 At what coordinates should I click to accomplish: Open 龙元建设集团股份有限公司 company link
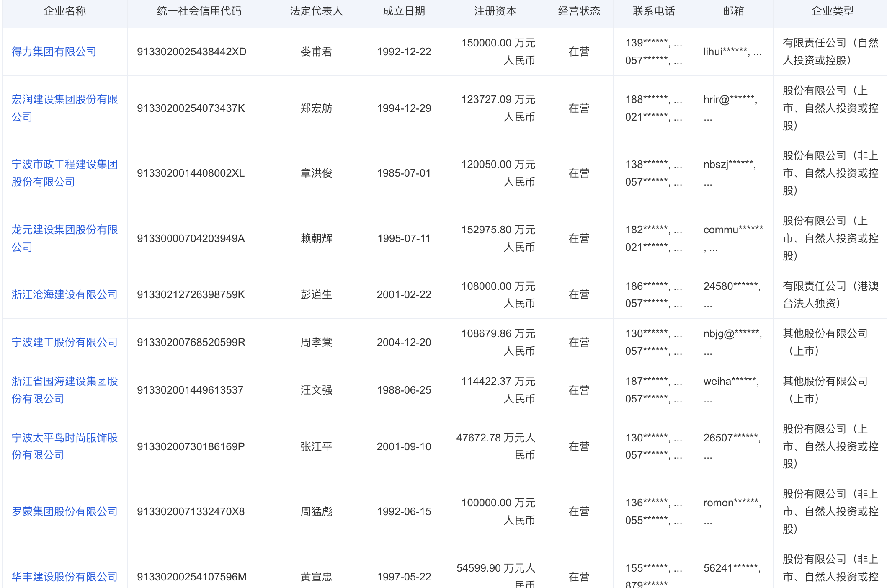(64, 238)
